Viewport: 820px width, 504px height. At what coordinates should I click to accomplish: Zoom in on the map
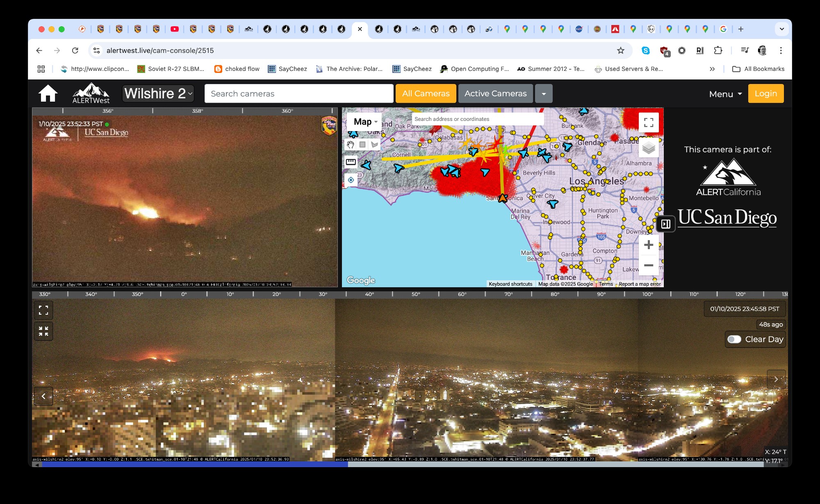pos(648,245)
